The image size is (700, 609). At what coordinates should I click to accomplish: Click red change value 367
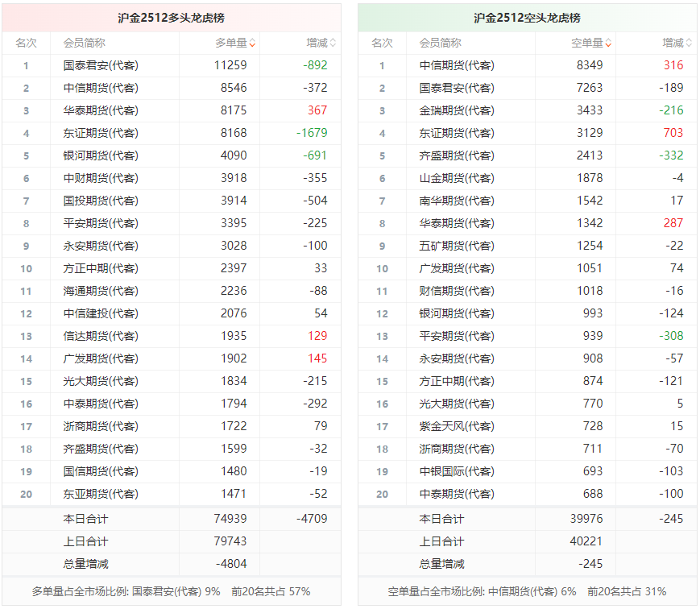317,110
